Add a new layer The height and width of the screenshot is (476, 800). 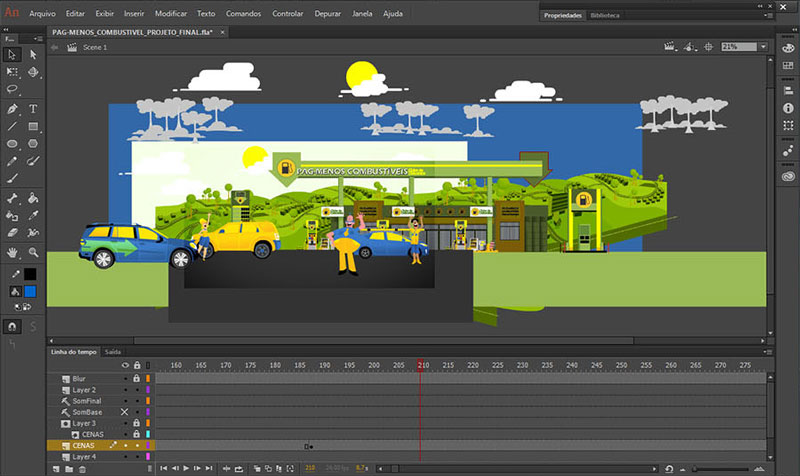tap(56, 469)
